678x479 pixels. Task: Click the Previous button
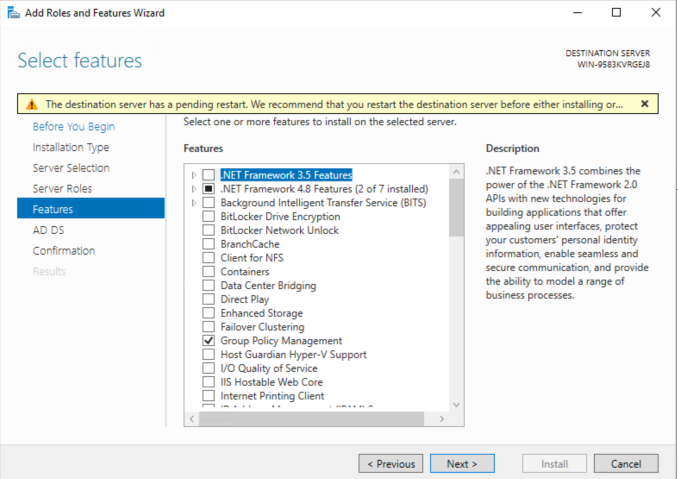391,464
